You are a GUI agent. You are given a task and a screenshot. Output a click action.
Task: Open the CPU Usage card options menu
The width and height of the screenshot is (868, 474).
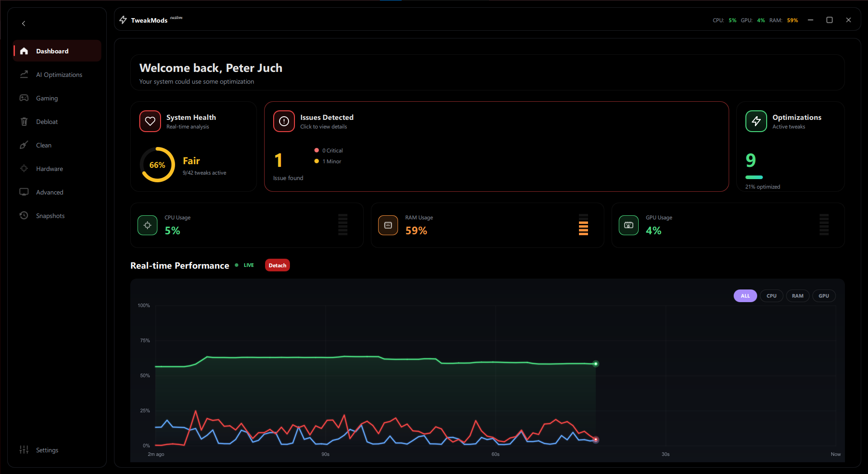(x=342, y=224)
